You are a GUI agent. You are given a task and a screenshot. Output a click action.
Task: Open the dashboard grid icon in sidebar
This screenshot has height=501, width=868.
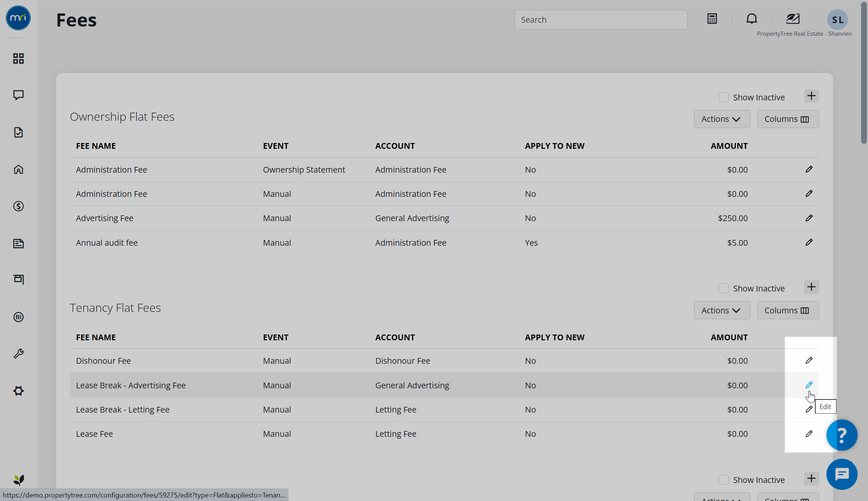[18, 58]
